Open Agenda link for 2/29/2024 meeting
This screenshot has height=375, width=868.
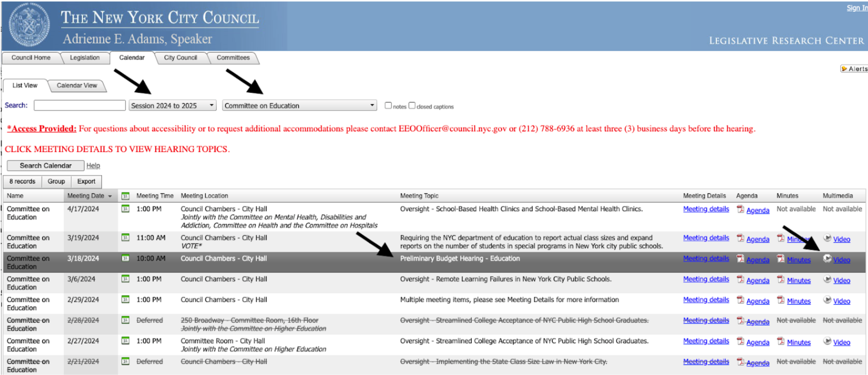coord(758,301)
